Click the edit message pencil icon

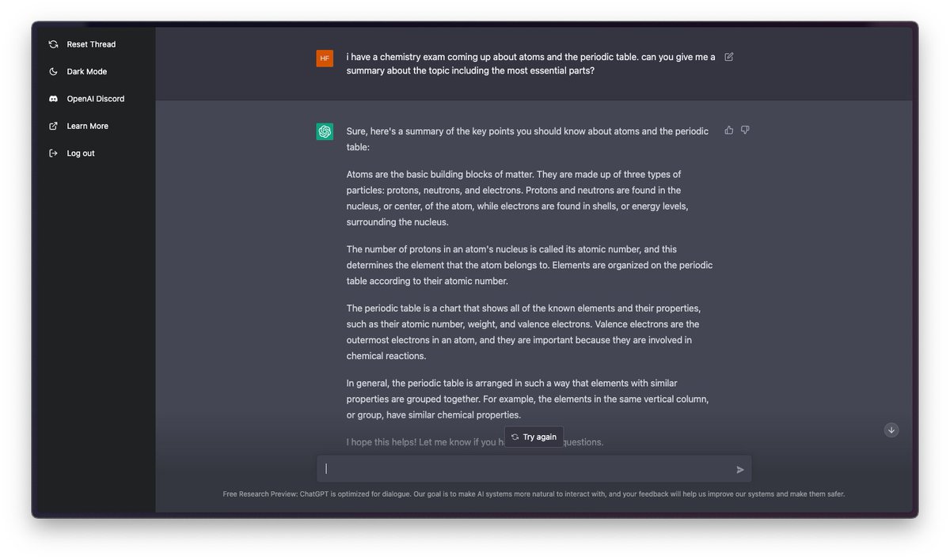(729, 57)
